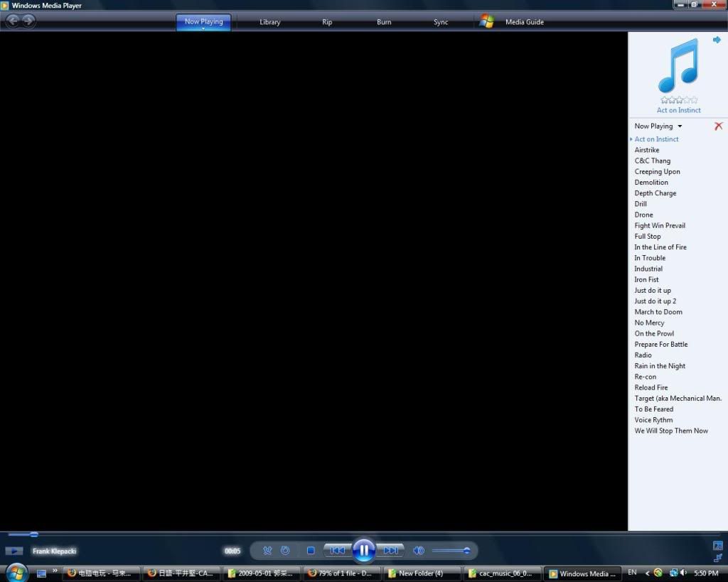The height and width of the screenshot is (582, 728).
Task: Select the Drill track
Action: tap(641, 204)
